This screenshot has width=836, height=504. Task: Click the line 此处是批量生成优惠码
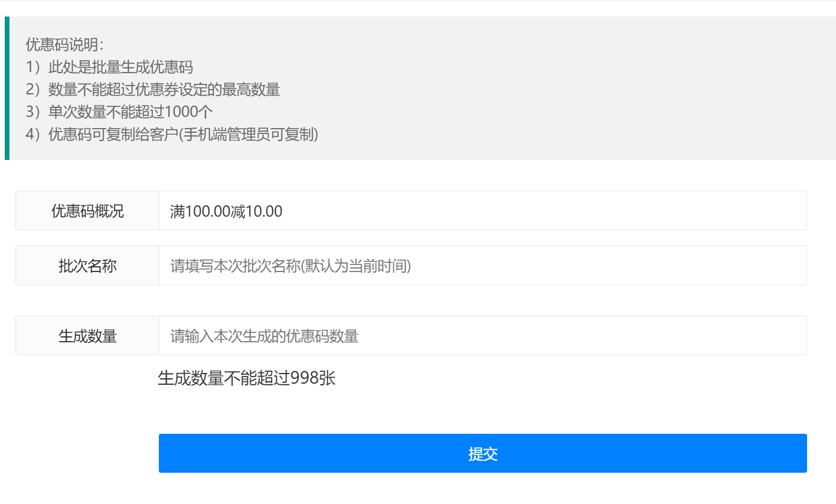tap(109, 67)
